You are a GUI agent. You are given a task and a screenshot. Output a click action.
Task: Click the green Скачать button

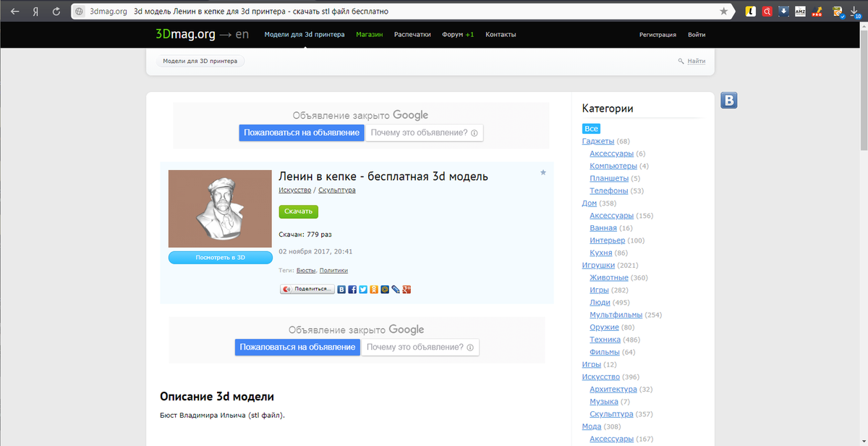(x=298, y=211)
